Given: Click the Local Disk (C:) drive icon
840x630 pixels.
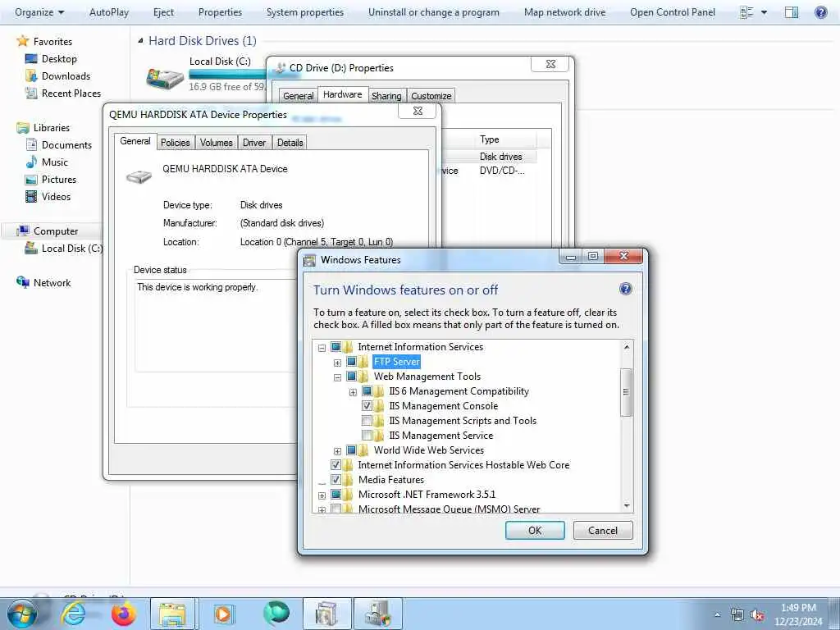Looking at the screenshot, I should (164, 78).
